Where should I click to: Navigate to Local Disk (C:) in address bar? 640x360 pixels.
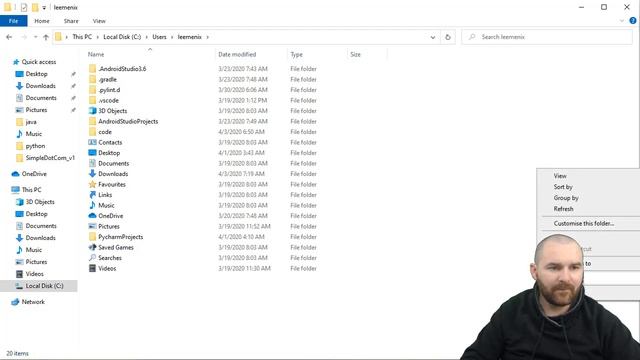(122, 37)
